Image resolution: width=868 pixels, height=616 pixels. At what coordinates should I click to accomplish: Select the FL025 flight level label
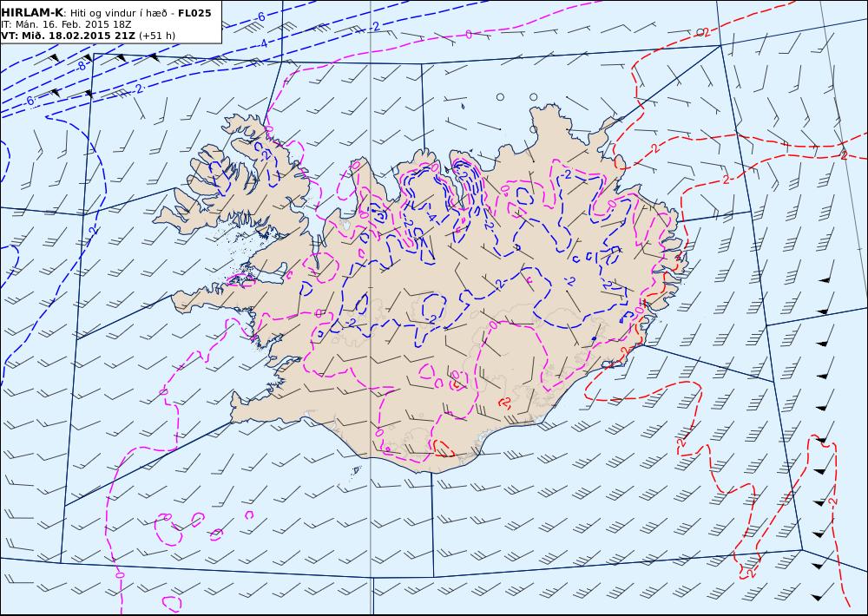tap(194, 13)
